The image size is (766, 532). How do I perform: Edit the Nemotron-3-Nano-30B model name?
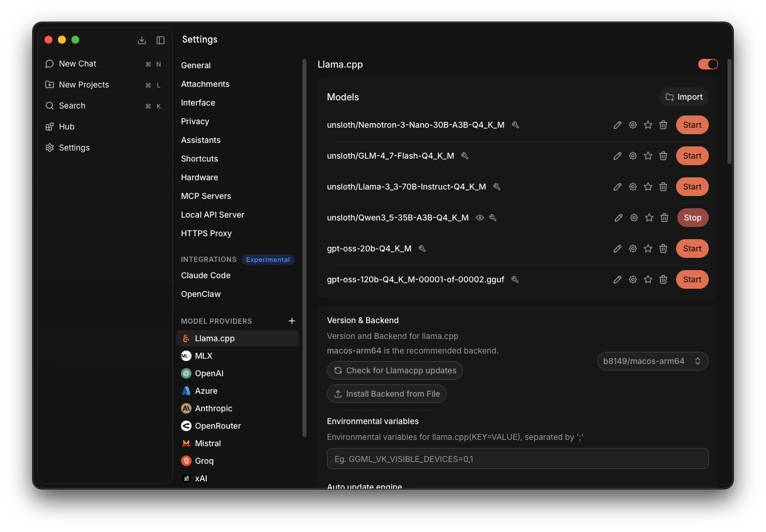click(617, 125)
